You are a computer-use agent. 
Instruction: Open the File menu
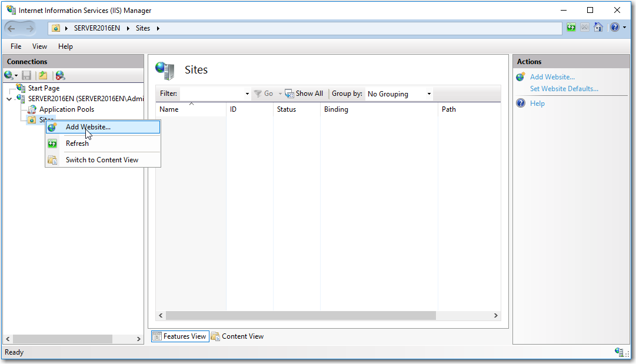[16, 46]
